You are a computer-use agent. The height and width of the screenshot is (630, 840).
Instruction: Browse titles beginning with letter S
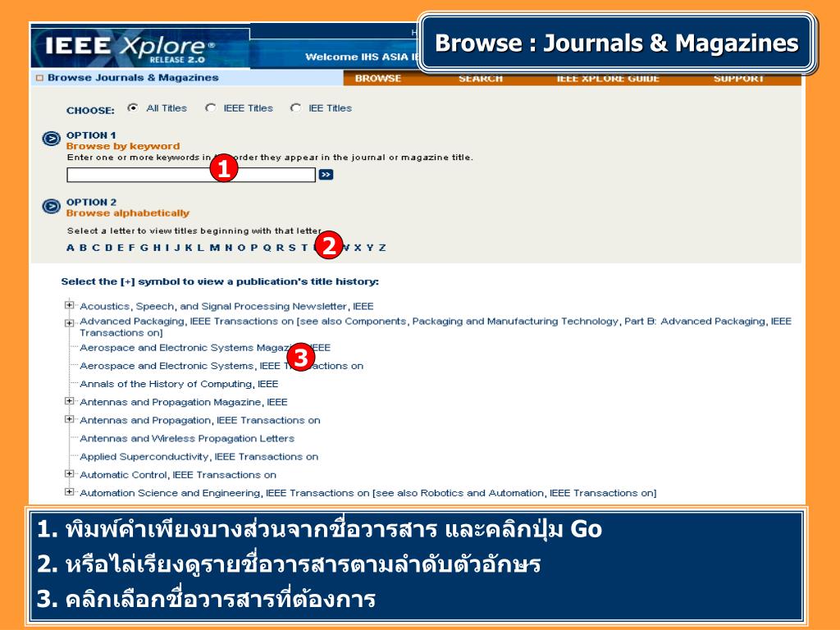tap(292, 248)
